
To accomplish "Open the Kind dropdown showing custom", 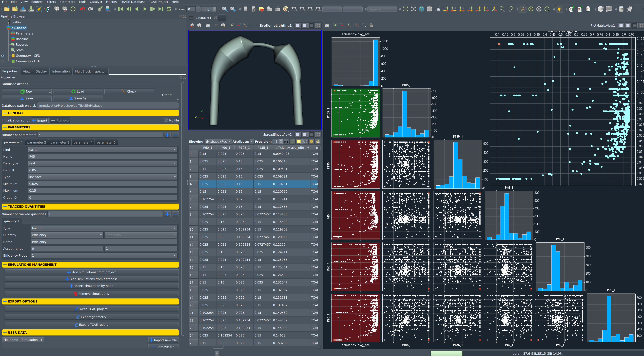I will pos(103,150).
